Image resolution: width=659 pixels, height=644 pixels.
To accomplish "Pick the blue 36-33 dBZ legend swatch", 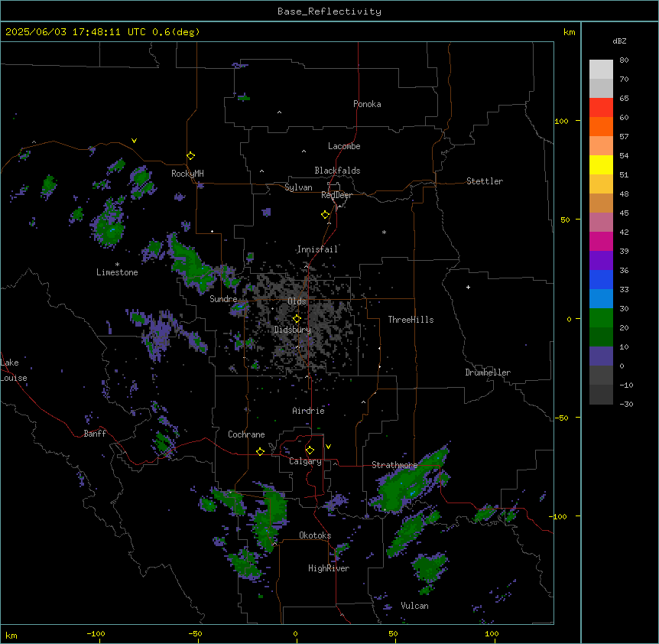I will pos(601,280).
